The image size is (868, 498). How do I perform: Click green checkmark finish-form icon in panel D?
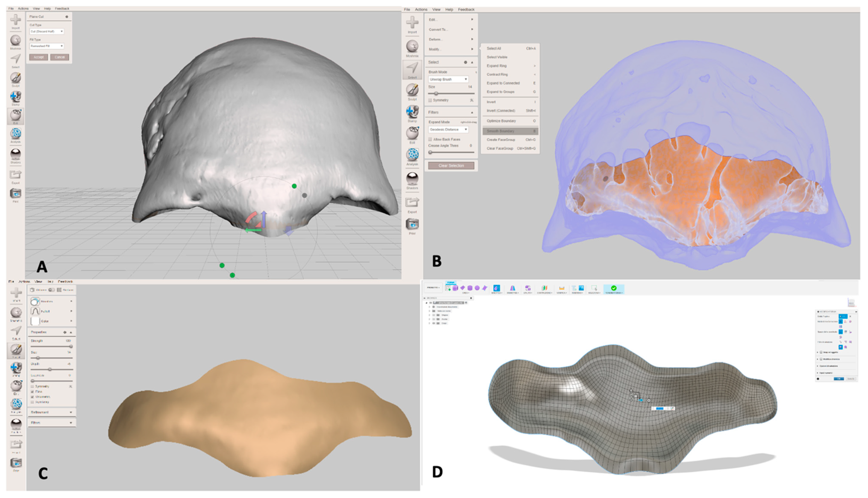tap(613, 288)
